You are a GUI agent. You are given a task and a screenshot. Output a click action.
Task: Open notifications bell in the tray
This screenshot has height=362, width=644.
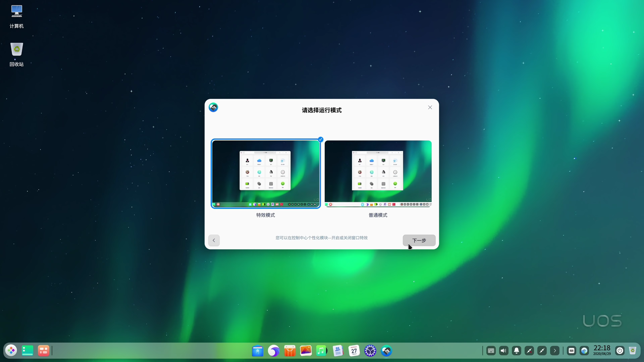(x=517, y=351)
